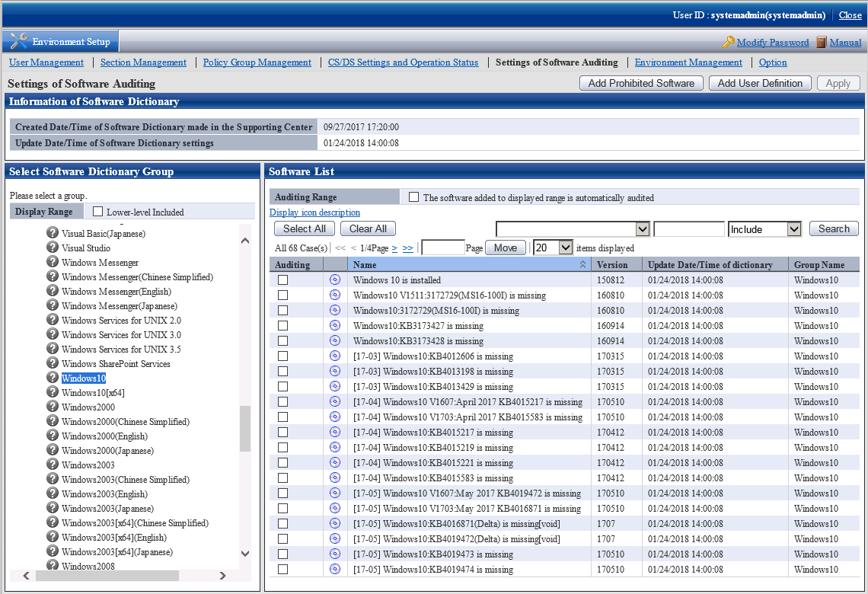Tick auditing checkbox for Windows10:KB4015219 row
The width and height of the screenshot is (868, 594).
click(283, 447)
